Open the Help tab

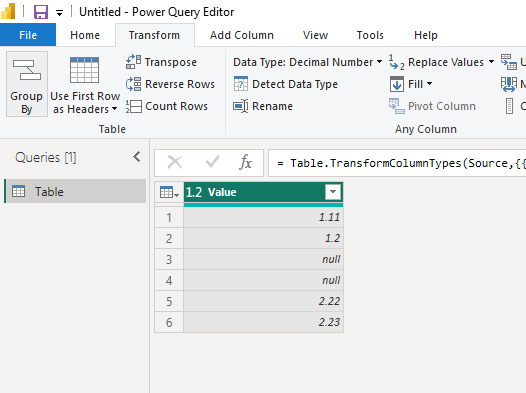tap(426, 35)
